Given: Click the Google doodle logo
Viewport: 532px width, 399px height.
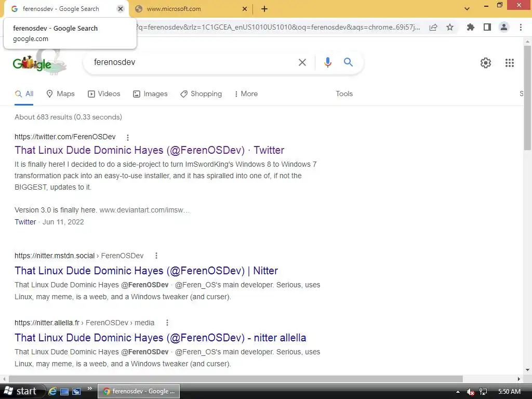Looking at the screenshot, I should click(39, 61).
